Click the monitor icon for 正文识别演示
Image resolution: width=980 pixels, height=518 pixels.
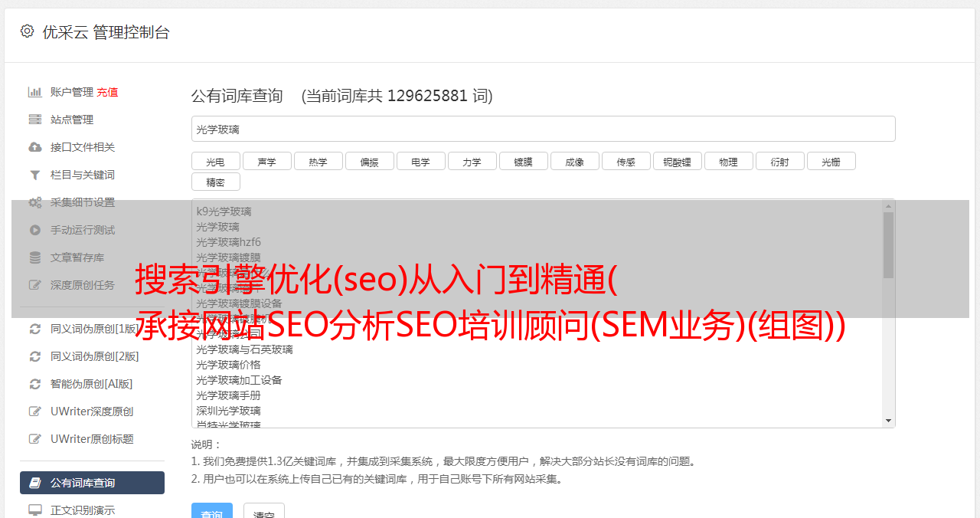click(35, 510)
